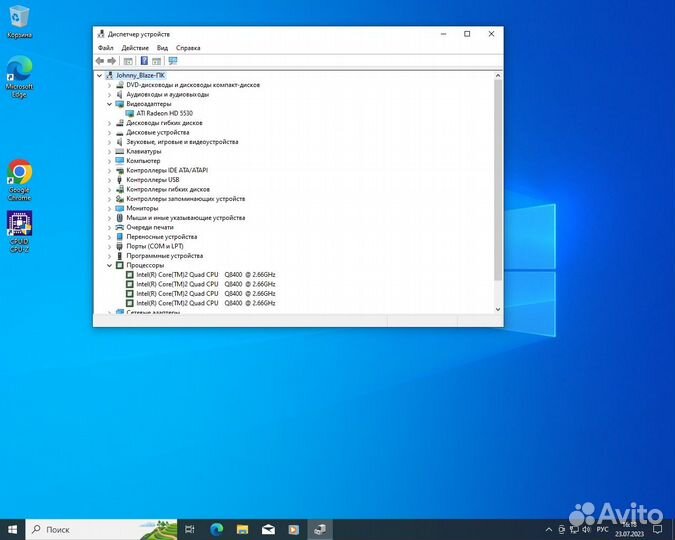Click the Поиск taskbar search box

pos(102,530)
